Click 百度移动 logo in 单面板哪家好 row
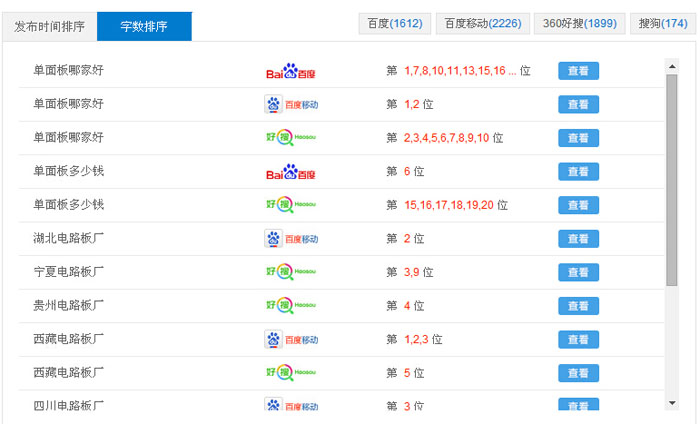 (291, 104)
